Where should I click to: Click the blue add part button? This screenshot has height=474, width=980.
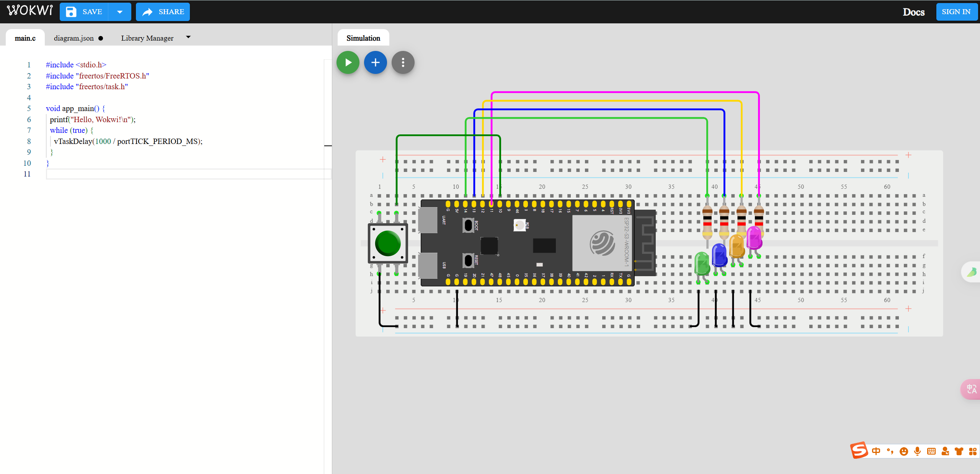(375, 62)
